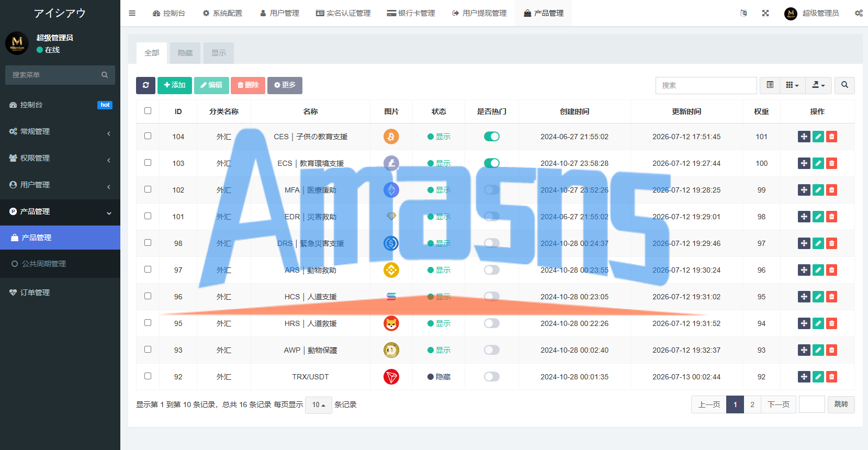
Task: Expand 常规管理 sidebar menu
Action: click(x=60, y=131)
